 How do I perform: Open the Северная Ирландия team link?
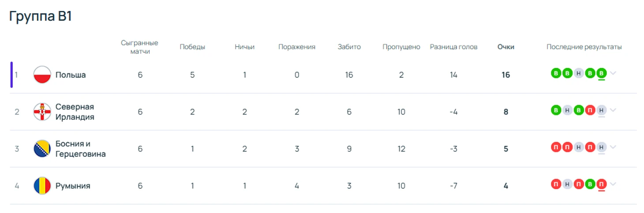[75, 112]
